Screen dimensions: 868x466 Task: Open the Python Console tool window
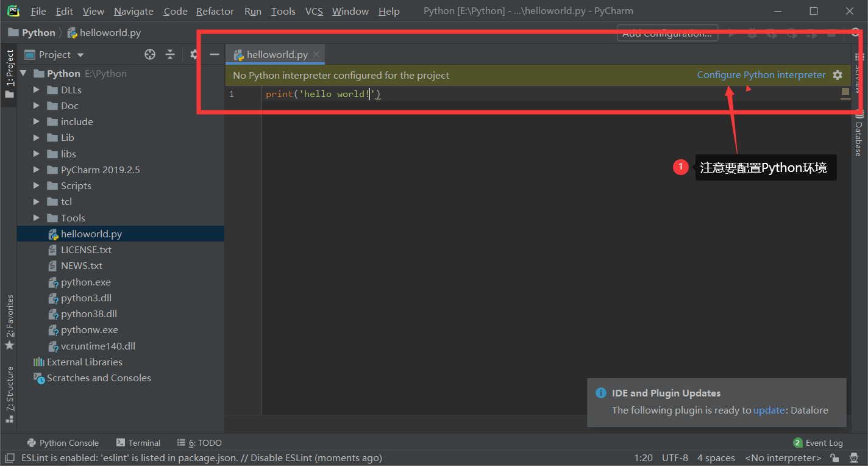[63, 443]
